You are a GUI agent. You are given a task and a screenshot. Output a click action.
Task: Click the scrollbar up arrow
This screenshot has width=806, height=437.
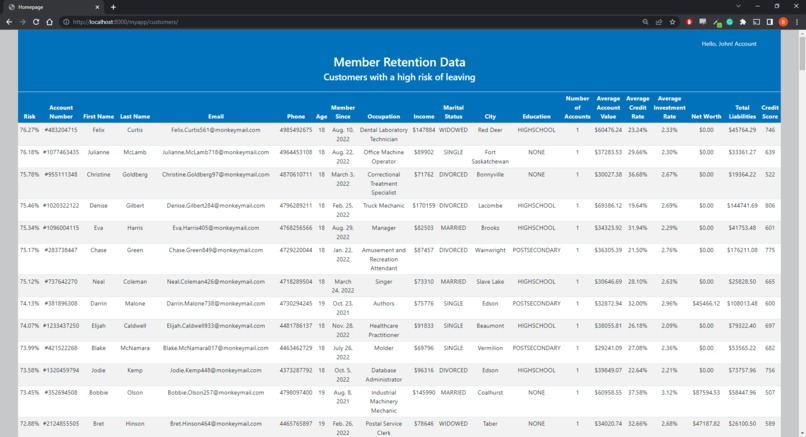802,34
